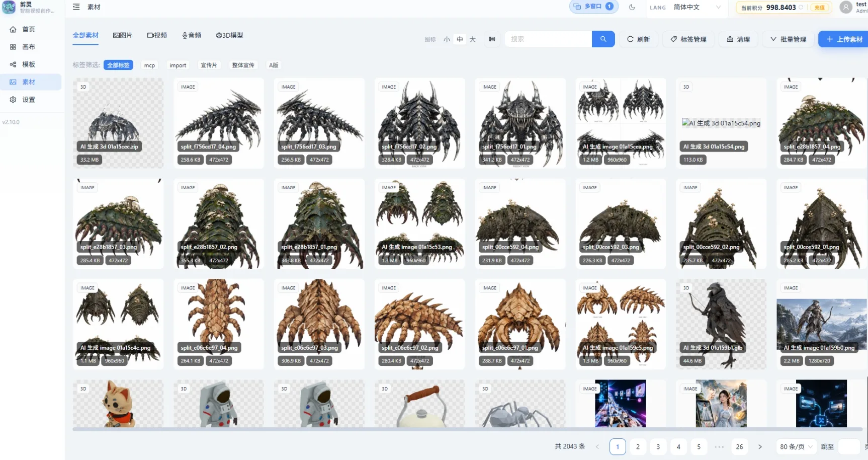
Task: Open the filter settings slider icon
Action: (492, 39)
